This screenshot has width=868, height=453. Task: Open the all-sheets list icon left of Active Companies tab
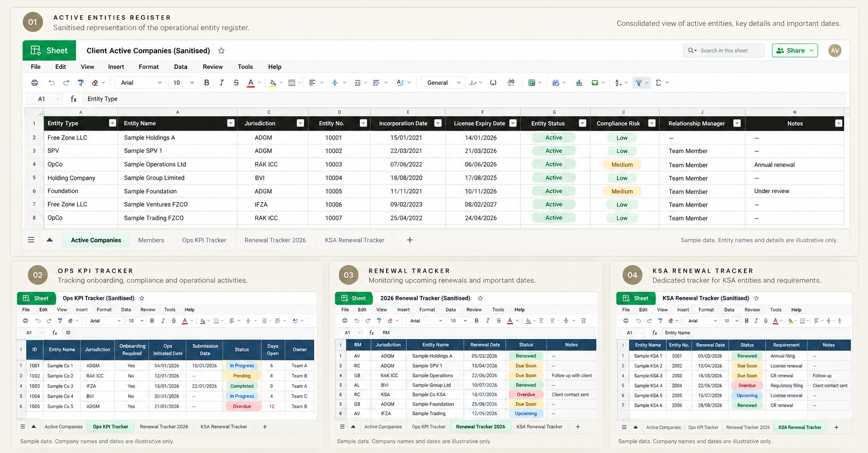31,240
